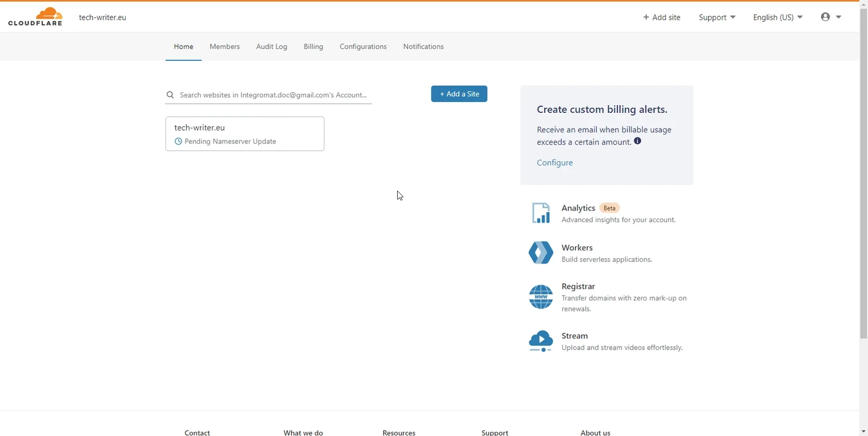Open the tech-writer.eu site card
The height and width of the screenshot is (436, 868).
pos(245,134)
